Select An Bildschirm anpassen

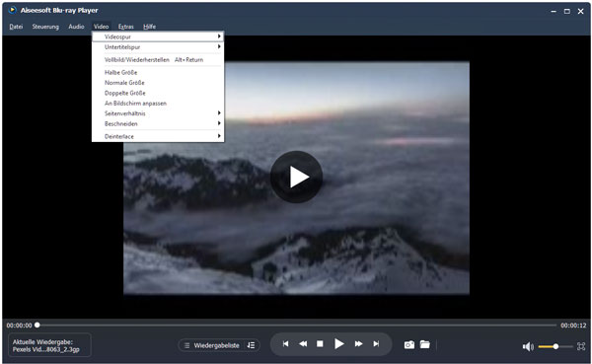coord(158,103)
